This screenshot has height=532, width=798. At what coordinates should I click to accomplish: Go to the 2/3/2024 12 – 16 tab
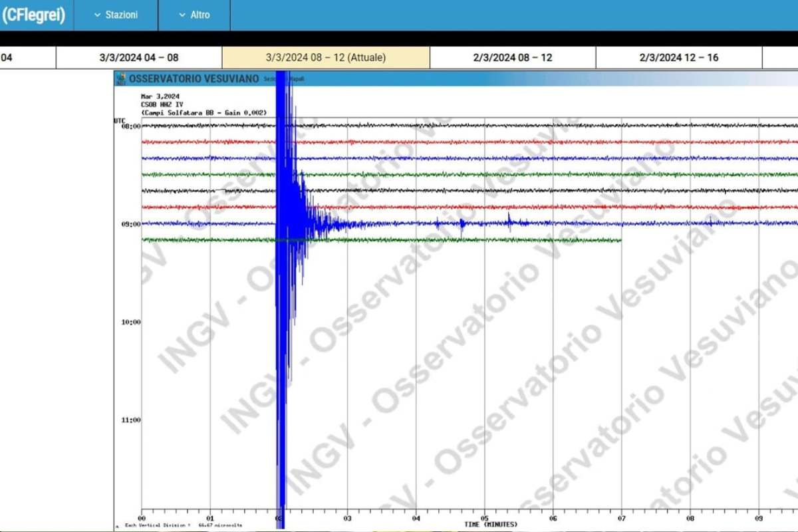(x=679, y=57)
